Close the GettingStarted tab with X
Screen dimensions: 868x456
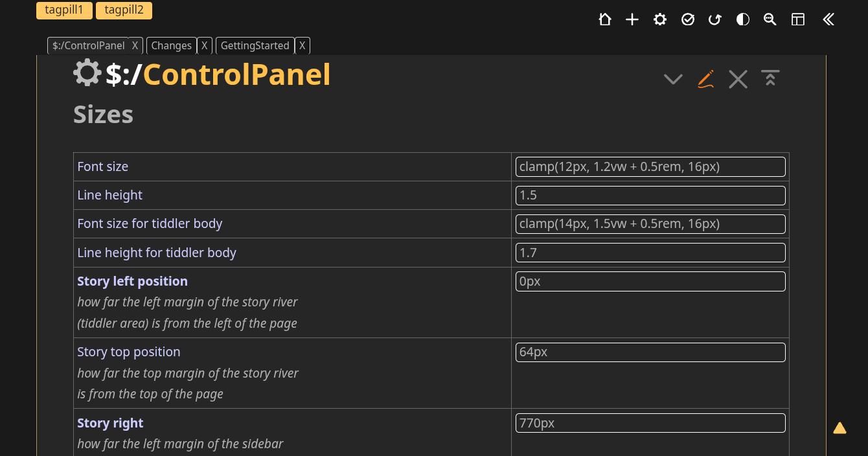(303, 45)
